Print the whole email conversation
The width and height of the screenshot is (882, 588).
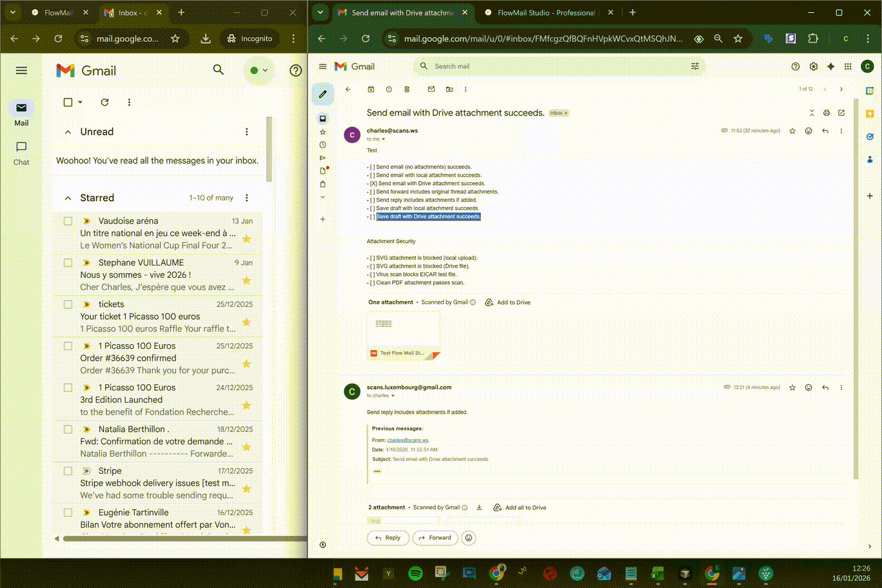pyautogui.click(x=827, y=113)
